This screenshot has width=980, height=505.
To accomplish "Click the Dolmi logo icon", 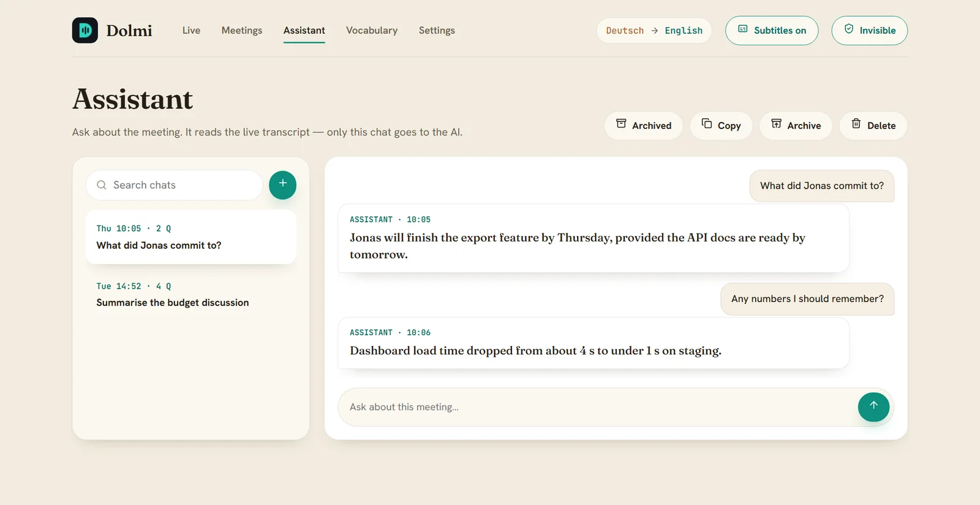I will 85,30.
